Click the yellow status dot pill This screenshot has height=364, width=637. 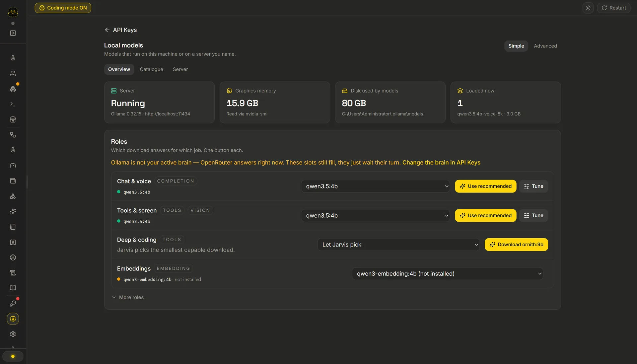[13, 356]
